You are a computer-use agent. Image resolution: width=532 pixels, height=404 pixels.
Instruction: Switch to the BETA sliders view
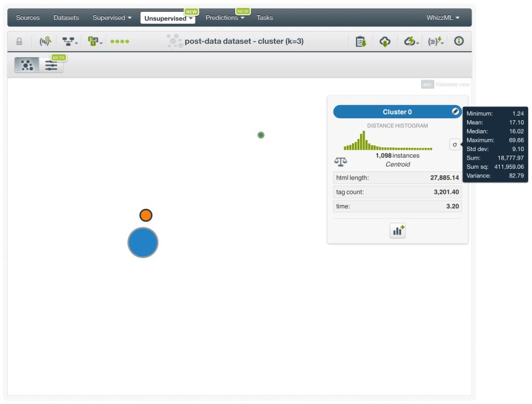[51, 65]
